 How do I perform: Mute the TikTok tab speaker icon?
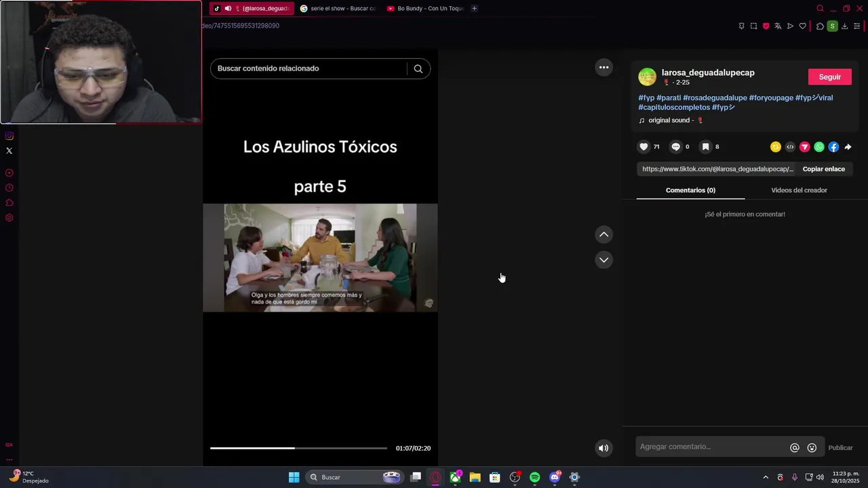[228, 8]
